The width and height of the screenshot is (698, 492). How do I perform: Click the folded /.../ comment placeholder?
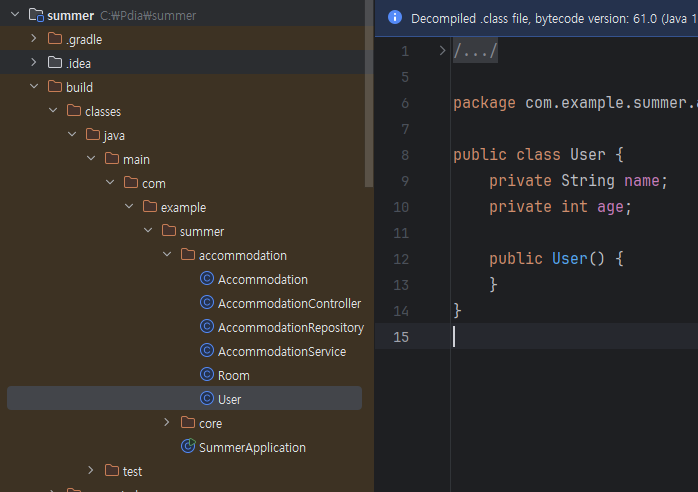pos(475,51)
